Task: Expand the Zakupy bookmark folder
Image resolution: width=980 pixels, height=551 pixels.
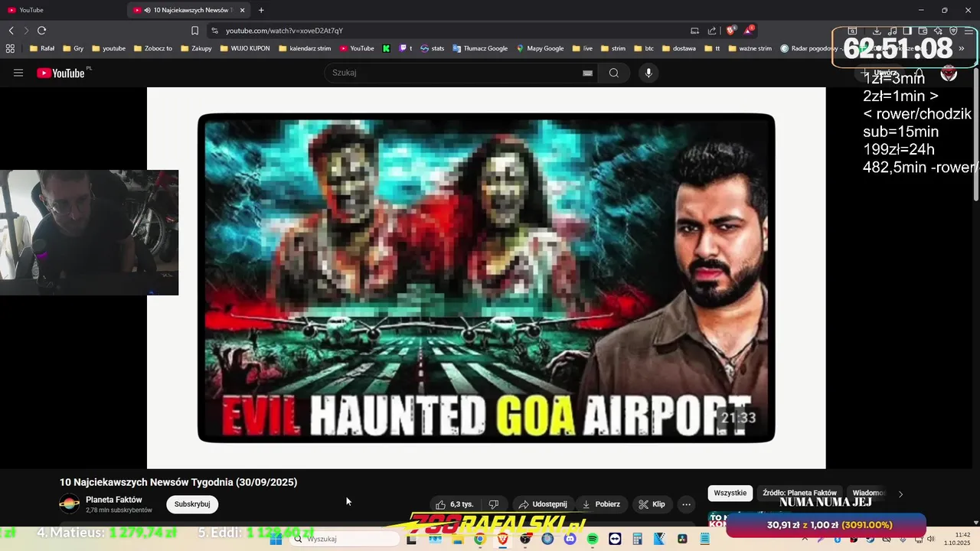Action: tap(195, 48)
